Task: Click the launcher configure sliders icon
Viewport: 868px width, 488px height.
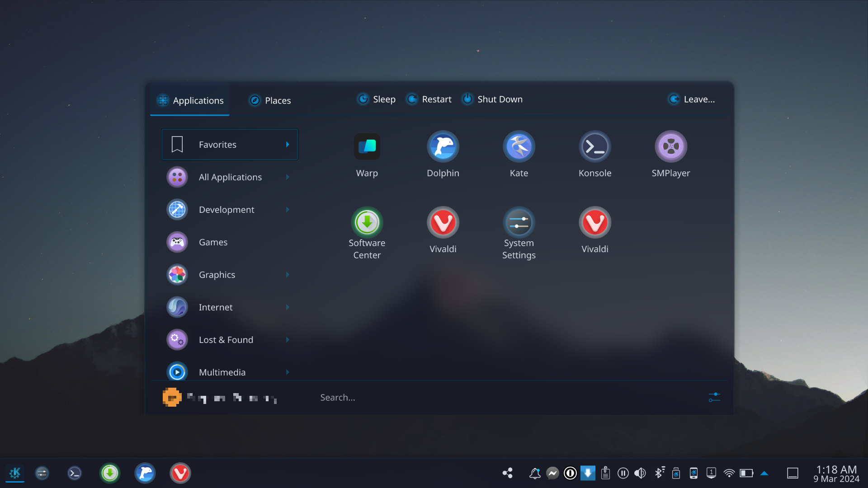Action: (x=714, y=398)
